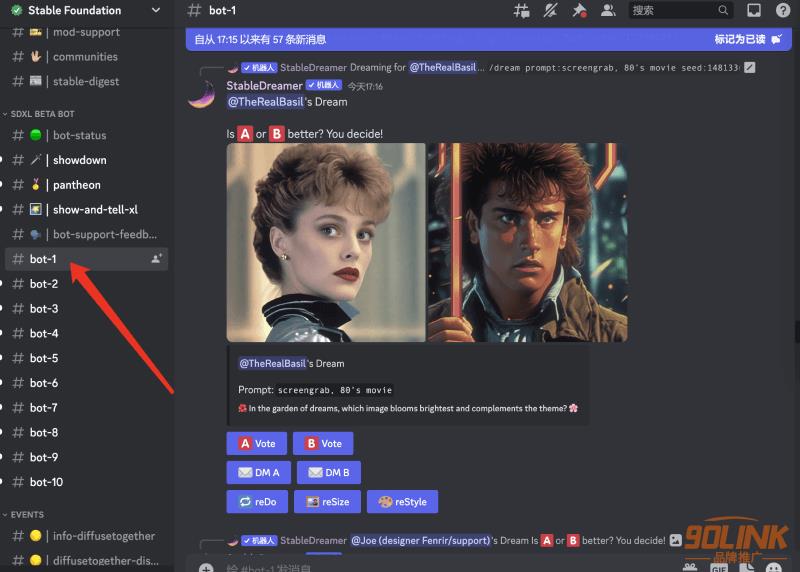
Task: Open the diffusetogether-dis... channel
Action: pos(87,561)
